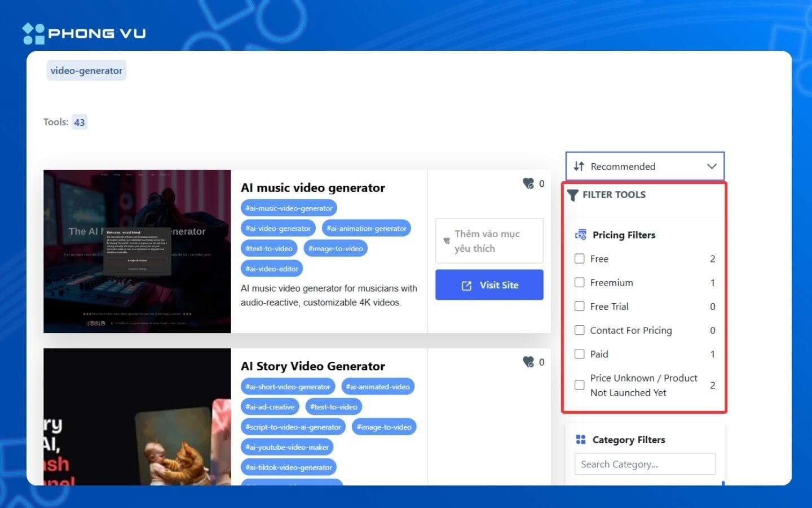Click the Tools count badge 43
Image resolution: width=812 pixels, height=508 pixels.
coord(80,122)
